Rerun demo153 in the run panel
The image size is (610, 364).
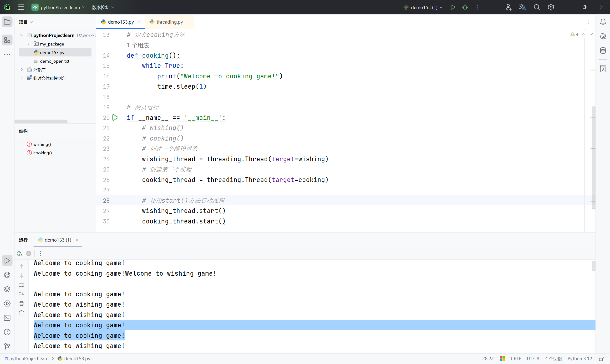click(x=19, y=253)
